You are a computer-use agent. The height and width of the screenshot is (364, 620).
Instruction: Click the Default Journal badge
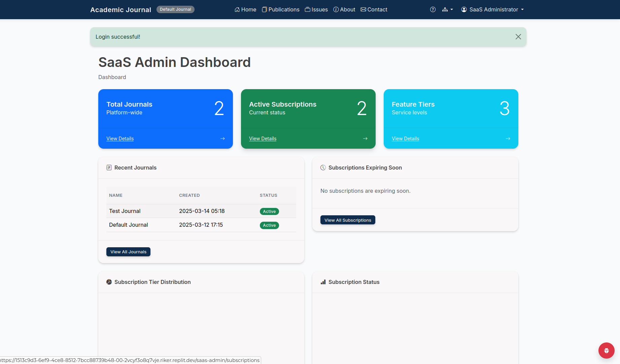pyautogui.click(x=175, y=9)
